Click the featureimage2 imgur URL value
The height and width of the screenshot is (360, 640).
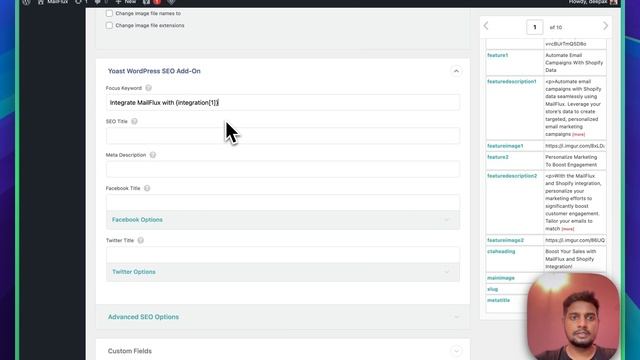tap(575, 240)
